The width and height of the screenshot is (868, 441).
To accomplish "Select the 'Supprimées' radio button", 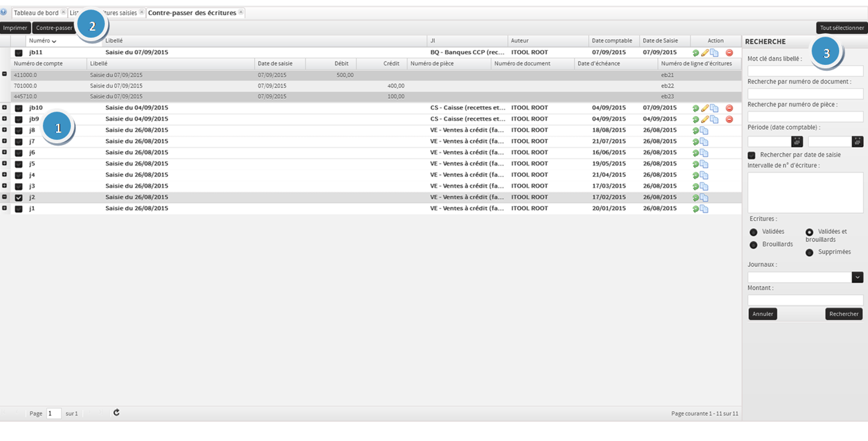I will pyautogui.click(x=809, y=253).
